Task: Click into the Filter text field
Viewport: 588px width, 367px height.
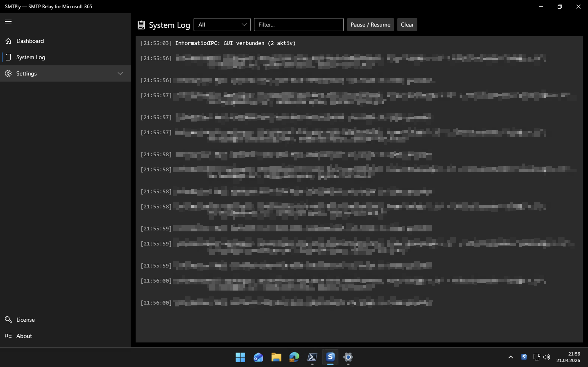Action: (298, 24)
